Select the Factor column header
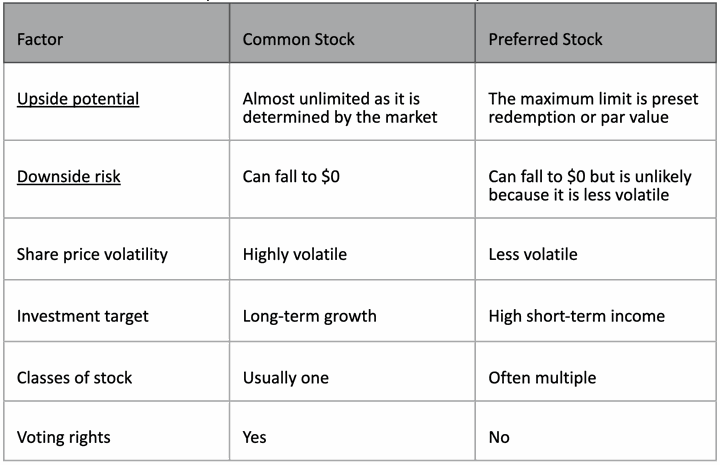Viewport: 720px width, 465px height. tap(117, 34)
